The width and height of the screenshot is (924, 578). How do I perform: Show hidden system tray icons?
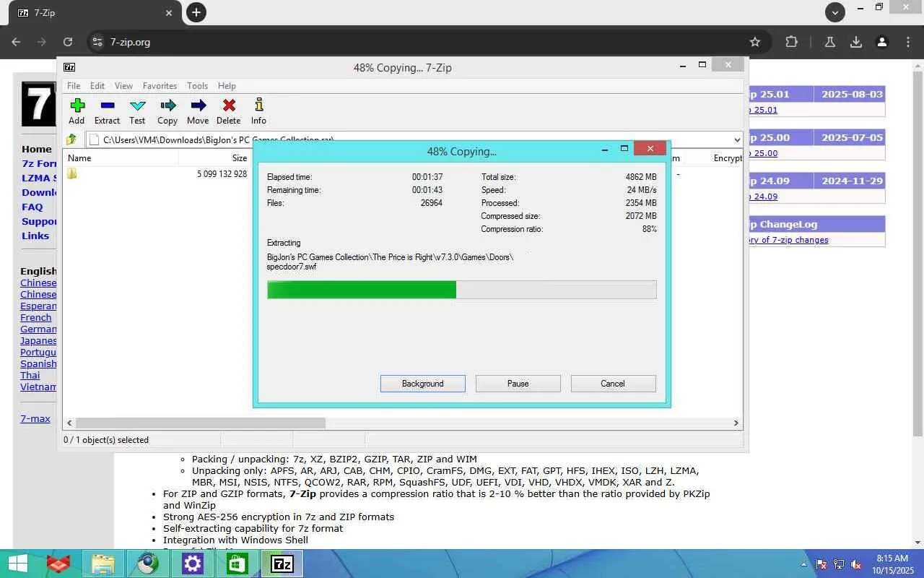click(x=803, y=564)
